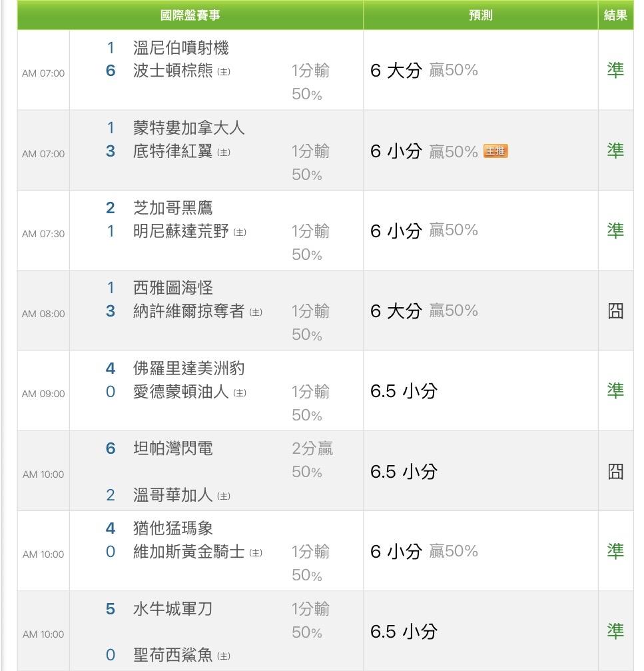Open the 坦帕灣閃電 team link
644x671 pixels.
(172, 448)
